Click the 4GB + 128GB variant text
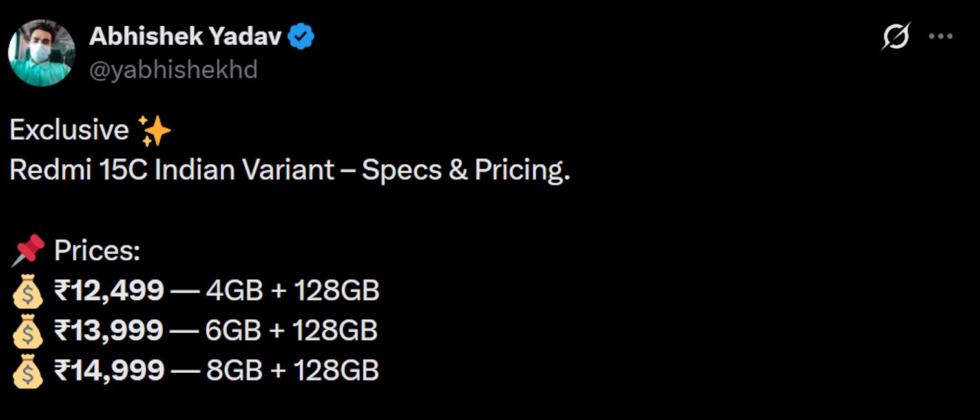 pyautogui.click(x=292, y=291)
